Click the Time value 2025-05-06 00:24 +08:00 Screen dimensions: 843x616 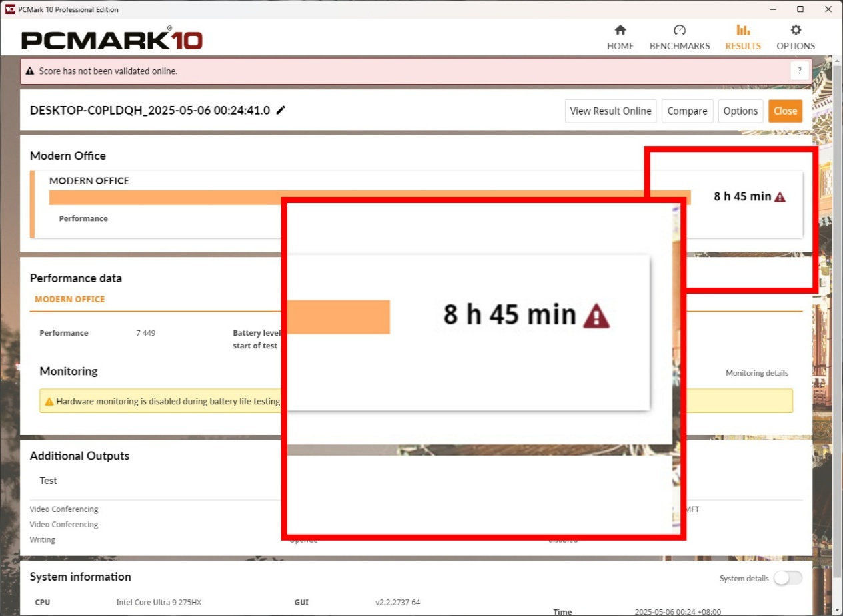tap(678, 611)
